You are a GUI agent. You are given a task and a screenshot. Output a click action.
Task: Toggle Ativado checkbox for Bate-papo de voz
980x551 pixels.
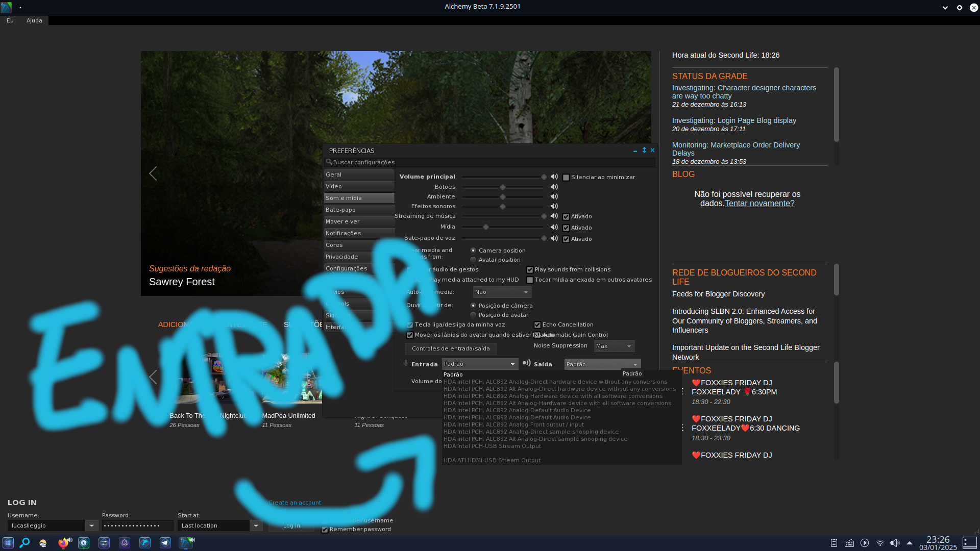click(x=566, y=239)
